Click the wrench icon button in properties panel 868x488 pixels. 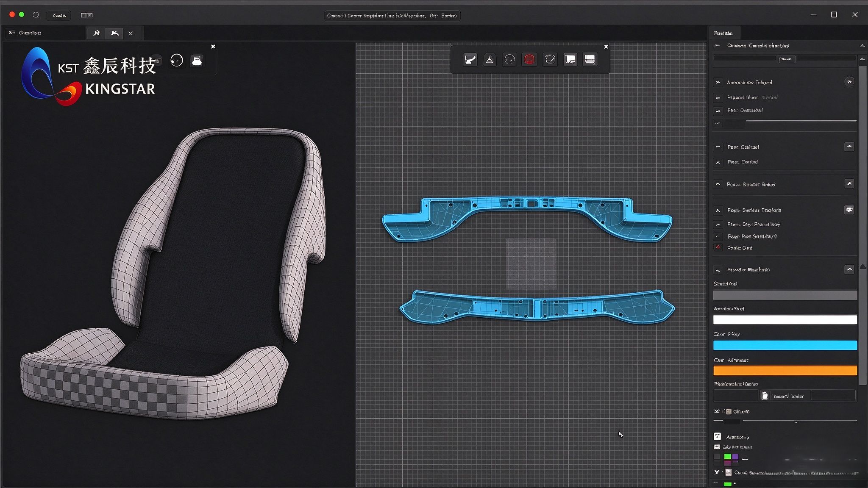[849, 183]
